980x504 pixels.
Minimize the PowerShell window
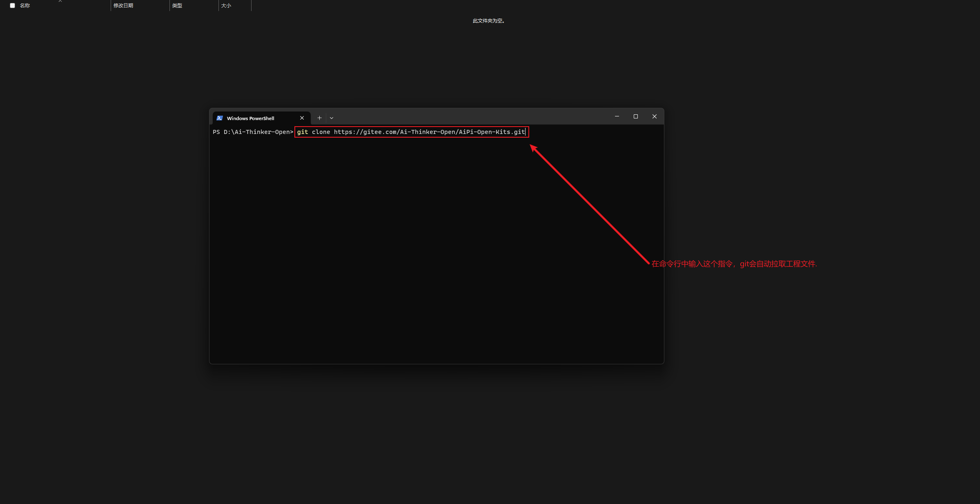click(617, 116)
